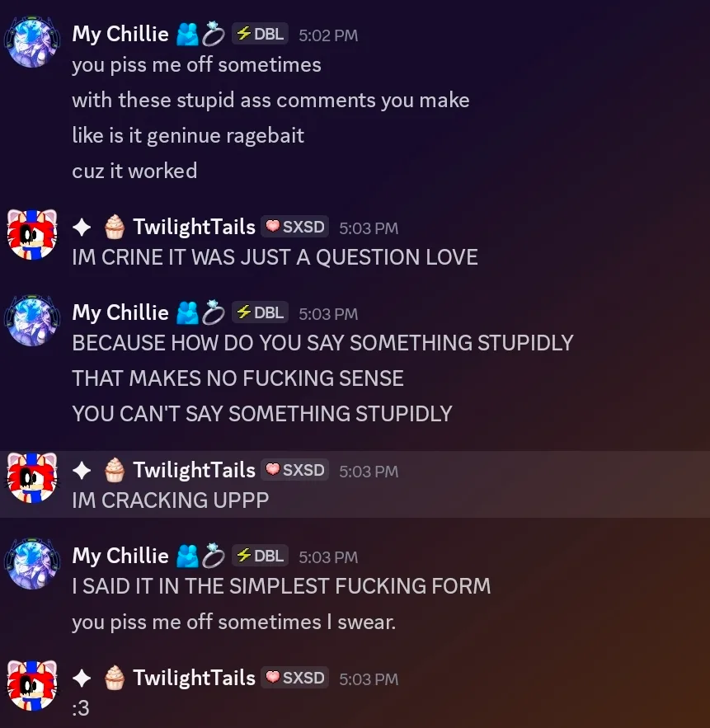
Task: Open the My Chillie username at 5:02 PM
Action: click(120, 35)
